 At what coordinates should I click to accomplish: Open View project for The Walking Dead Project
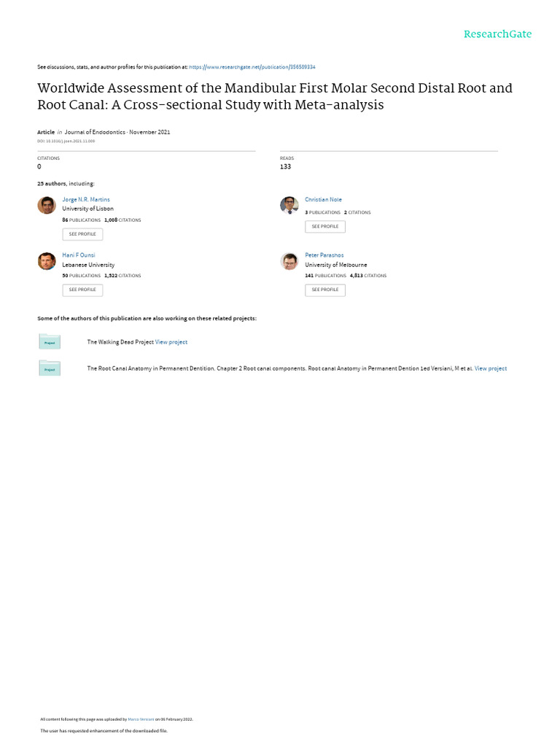tap(171, 341)
